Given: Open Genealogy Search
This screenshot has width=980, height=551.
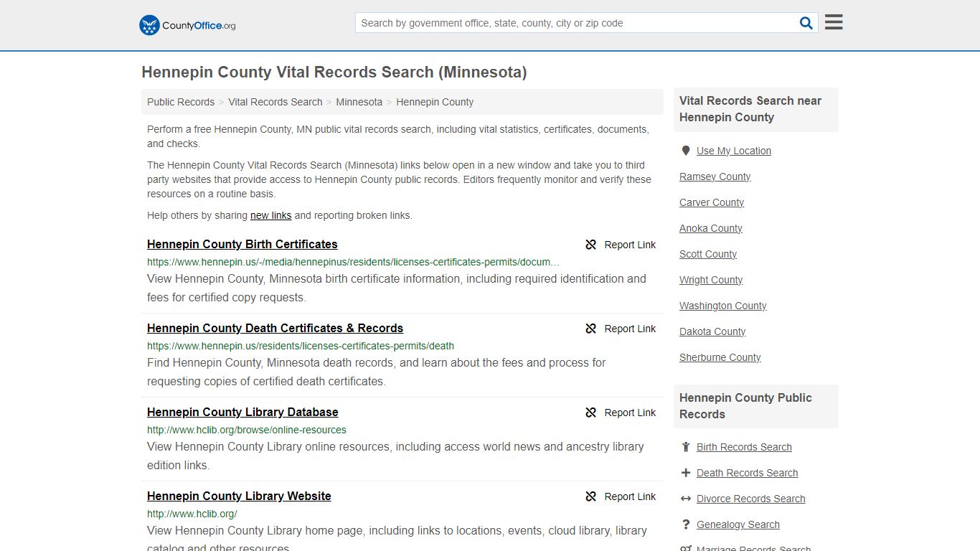Looking at the screenshot, I should click(x=738, y=524).
